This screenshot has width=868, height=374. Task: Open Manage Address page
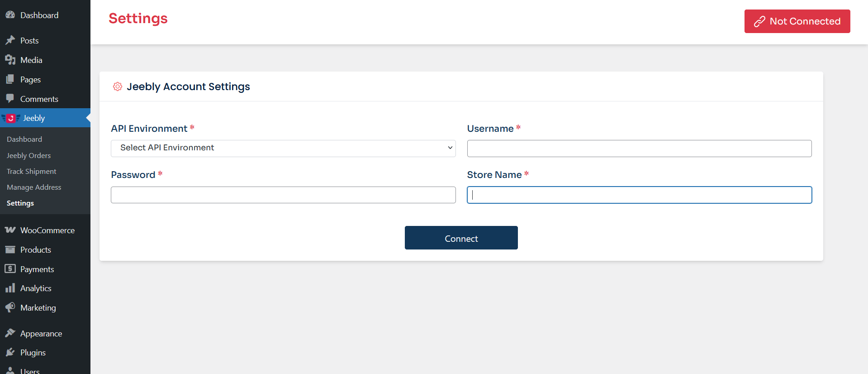pos(34,187)
